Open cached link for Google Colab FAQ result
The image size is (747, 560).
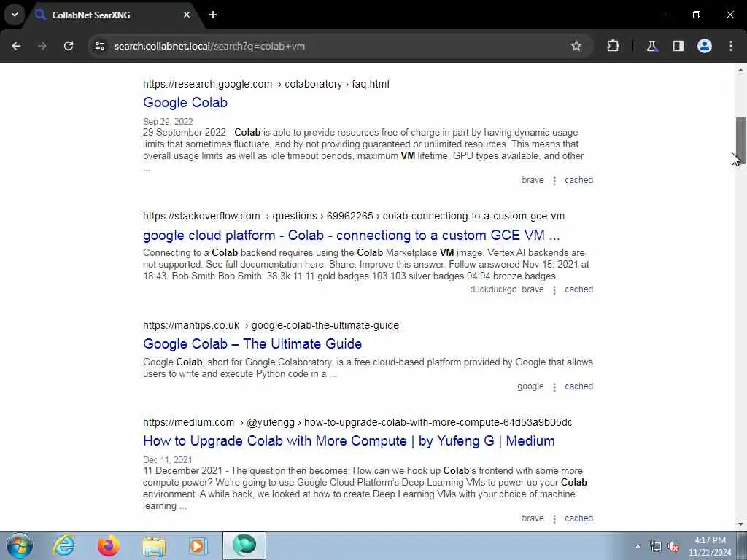click(x=578, y=180)
